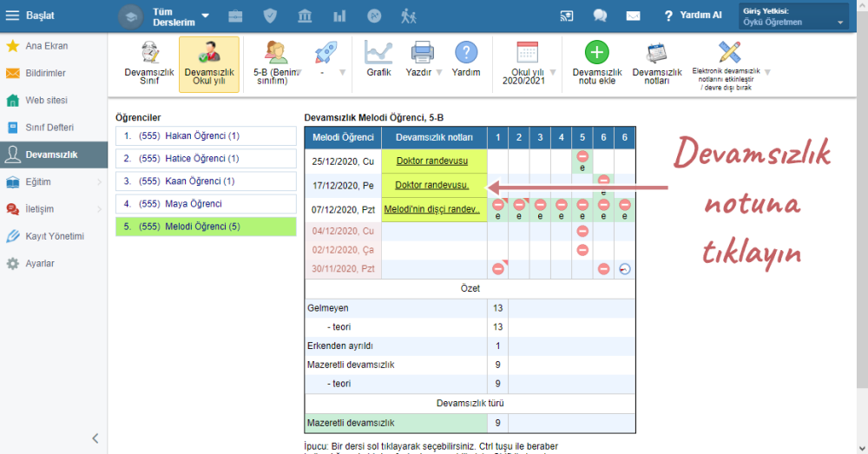Click the screen cast icon
Screen dimensions: 868x454
coord(566,16)
